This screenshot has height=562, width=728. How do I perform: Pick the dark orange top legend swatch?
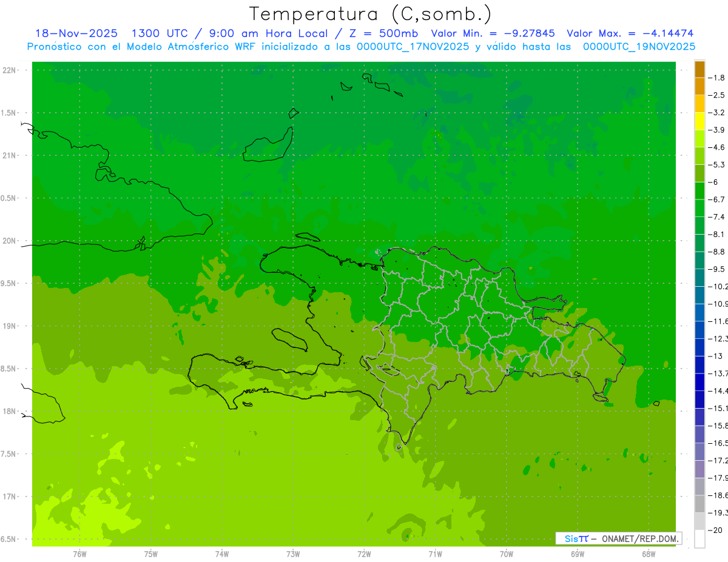[699, 69]
